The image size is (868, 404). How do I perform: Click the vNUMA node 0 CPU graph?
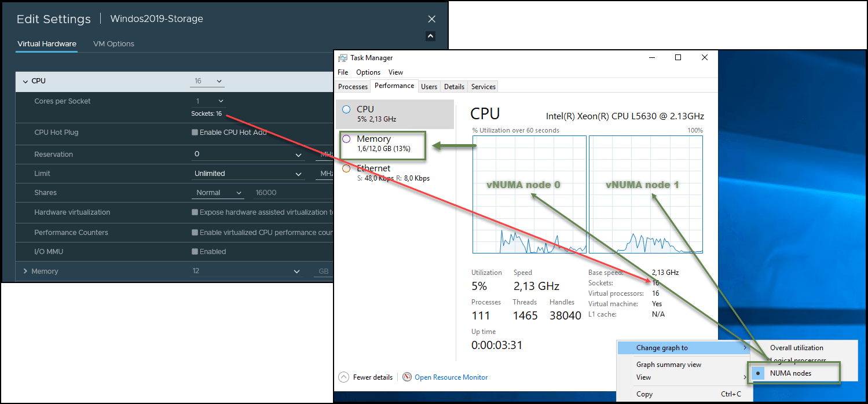tap(529, 194)
